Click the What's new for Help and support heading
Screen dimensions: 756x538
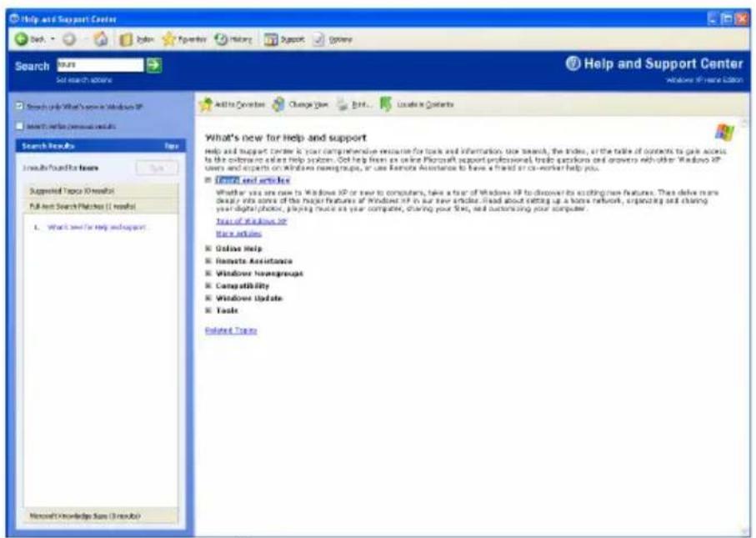[x=286, y=138]
